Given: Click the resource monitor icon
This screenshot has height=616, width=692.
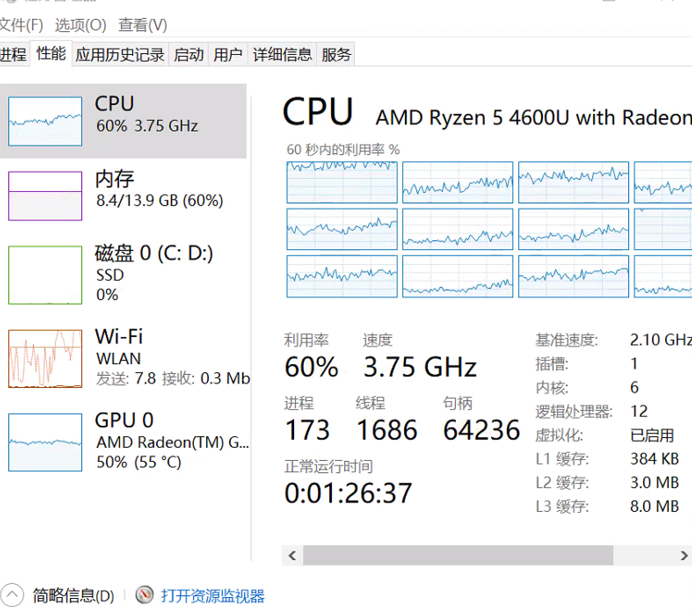Looking at the screenshot, I should point(144,595).
